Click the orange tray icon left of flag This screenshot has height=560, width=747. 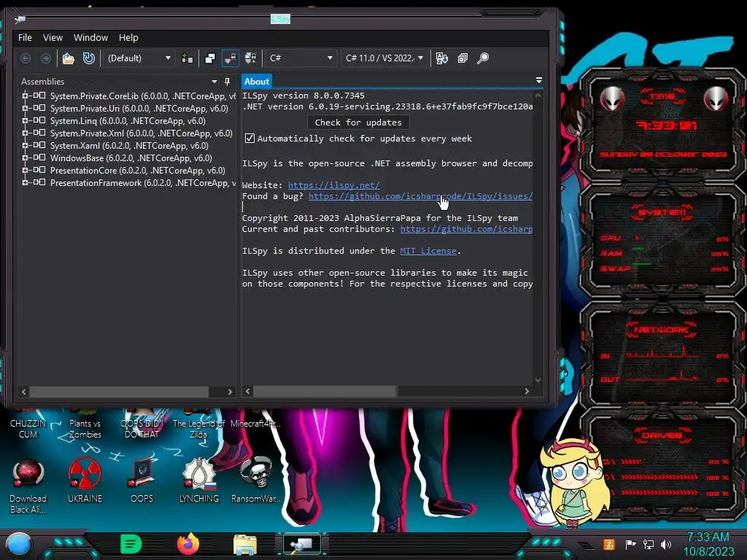(609, 544)
